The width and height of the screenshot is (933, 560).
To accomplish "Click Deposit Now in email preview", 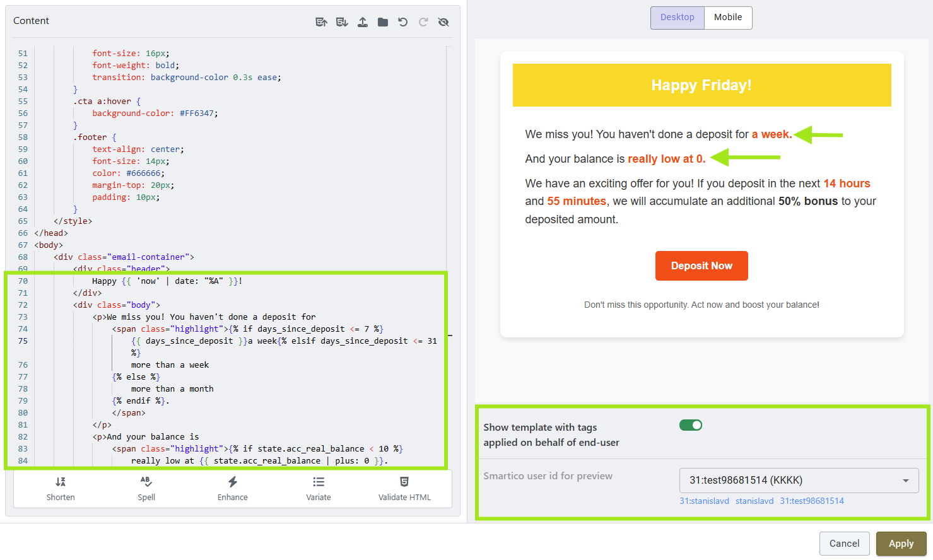I will point(701,266).
